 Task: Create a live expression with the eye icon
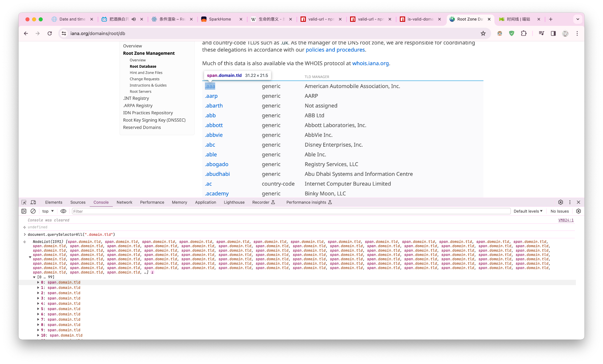[x=63, y=211]
